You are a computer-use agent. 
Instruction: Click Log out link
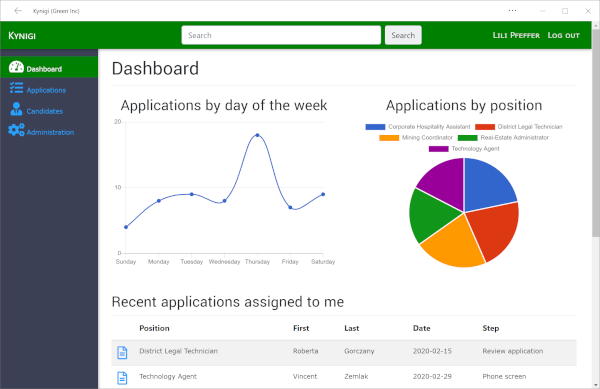pos(563,35)
